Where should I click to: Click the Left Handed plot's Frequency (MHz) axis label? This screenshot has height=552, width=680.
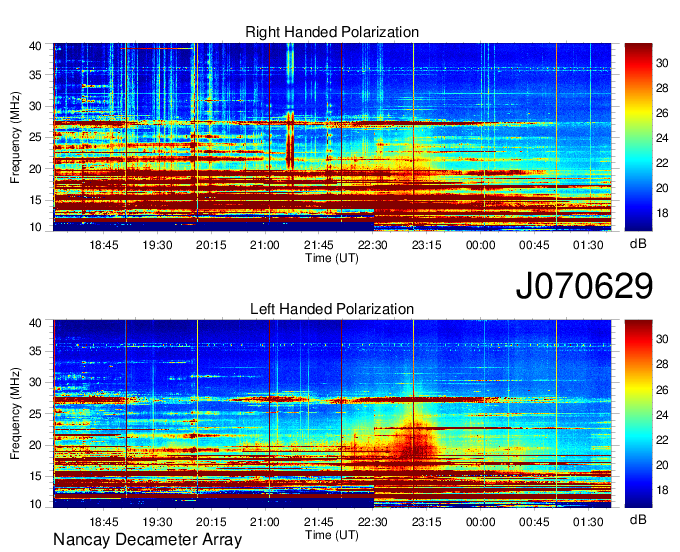coord(15,414)
